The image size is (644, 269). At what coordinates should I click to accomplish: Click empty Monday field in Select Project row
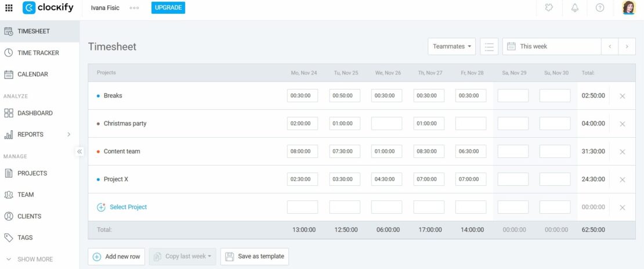point(303,207)
